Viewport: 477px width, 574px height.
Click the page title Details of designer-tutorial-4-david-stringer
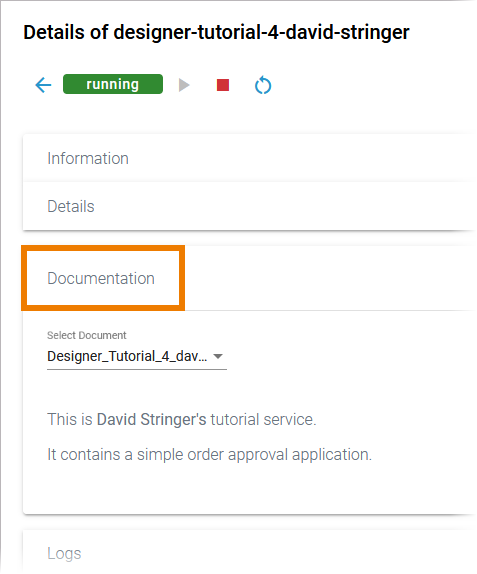[216, 32]
